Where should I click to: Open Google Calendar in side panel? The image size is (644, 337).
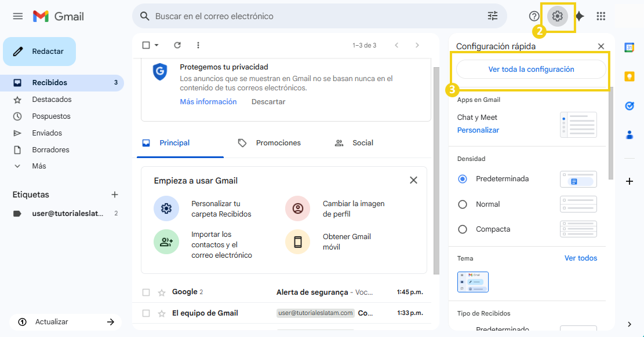point(629,47)
